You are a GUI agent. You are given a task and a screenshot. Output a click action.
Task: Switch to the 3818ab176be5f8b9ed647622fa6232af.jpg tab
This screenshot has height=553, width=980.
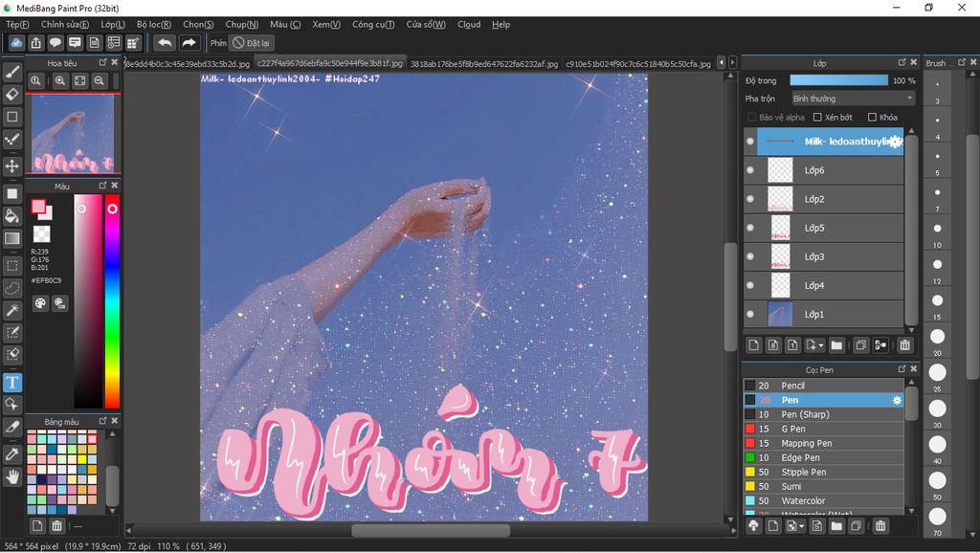[483, 64]
